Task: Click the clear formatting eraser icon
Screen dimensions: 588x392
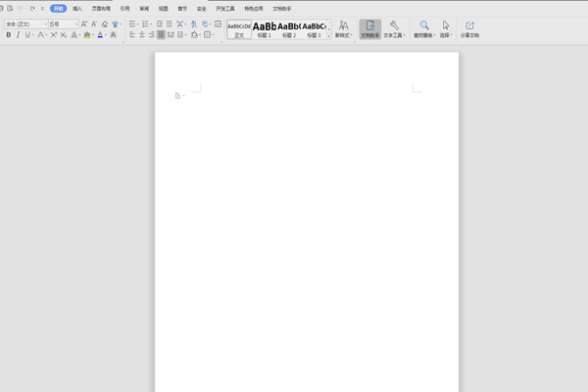Action: click(x=105, y=24)
